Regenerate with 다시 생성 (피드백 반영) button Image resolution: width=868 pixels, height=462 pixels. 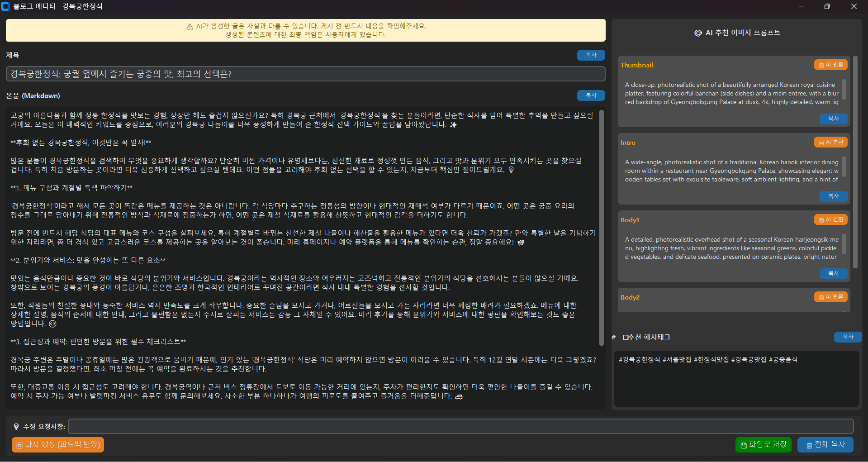(58, 445)
